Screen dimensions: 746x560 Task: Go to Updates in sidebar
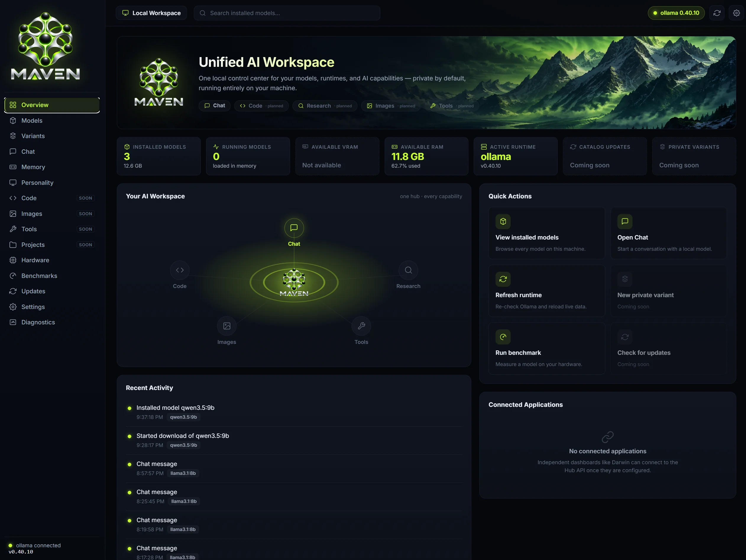(52, 291)
